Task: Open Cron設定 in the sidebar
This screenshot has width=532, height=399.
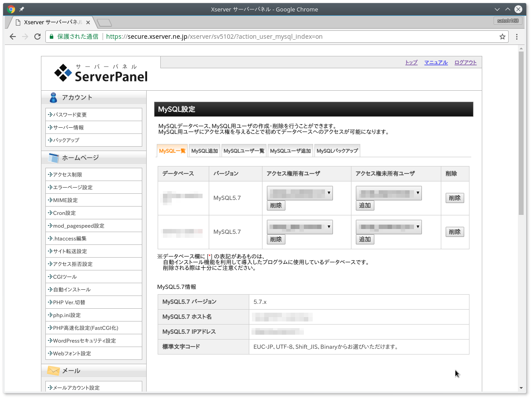Action: point(94,213)
